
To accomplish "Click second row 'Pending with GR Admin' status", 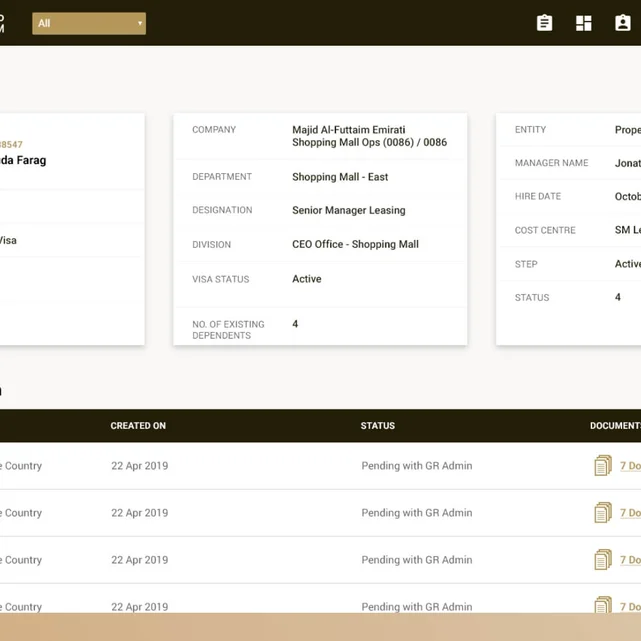I will pyautogui.click(x=417, y=513).
